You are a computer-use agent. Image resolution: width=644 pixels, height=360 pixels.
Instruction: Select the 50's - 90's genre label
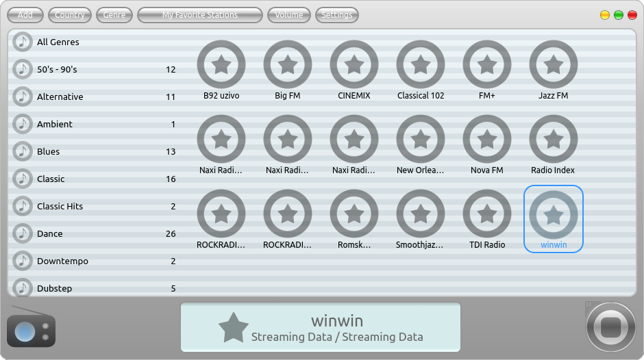pyautogui.click(x=57, y=69)
